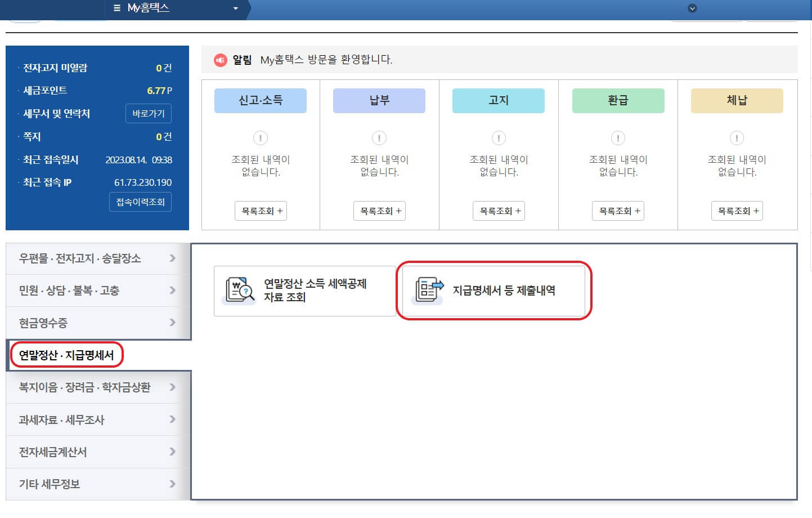Open 복지이음·장려금·학자금상환 menu item
This screenshot has height=518, width=812.
[98, 387]
